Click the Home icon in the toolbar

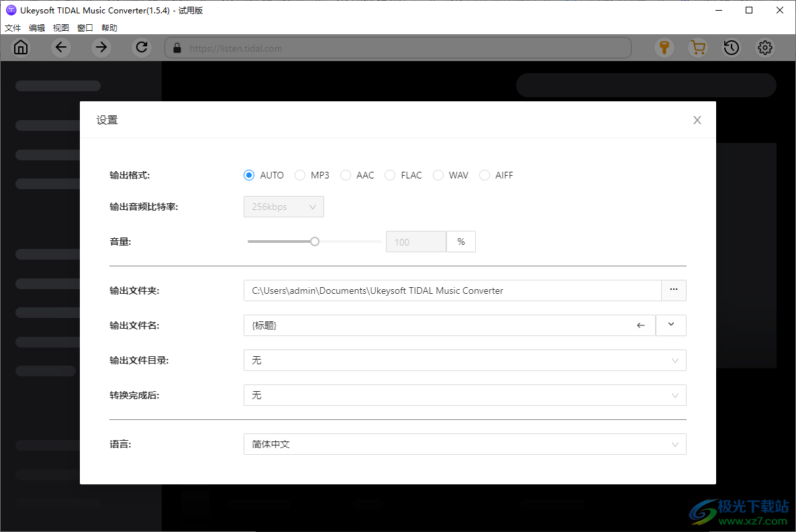click(21, 48)
